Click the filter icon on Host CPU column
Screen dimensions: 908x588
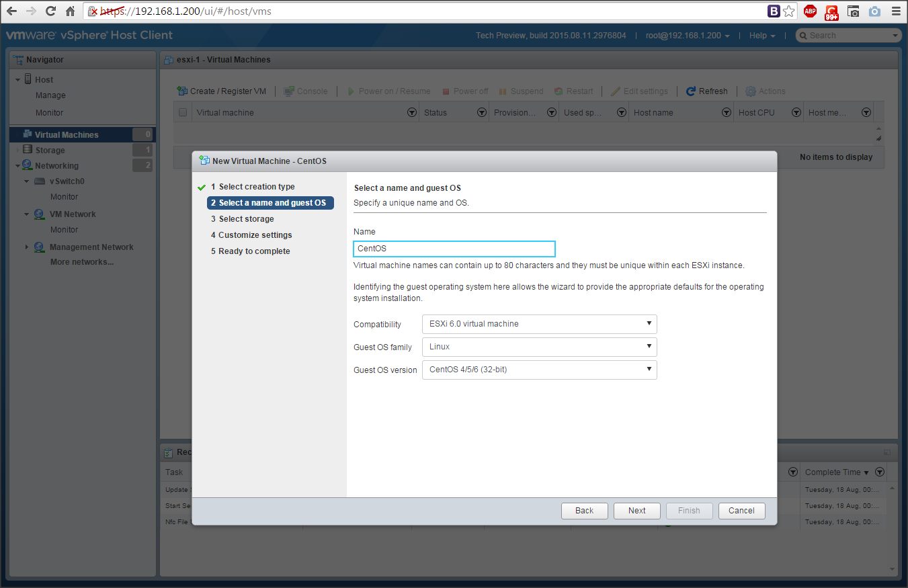(796, 113)
